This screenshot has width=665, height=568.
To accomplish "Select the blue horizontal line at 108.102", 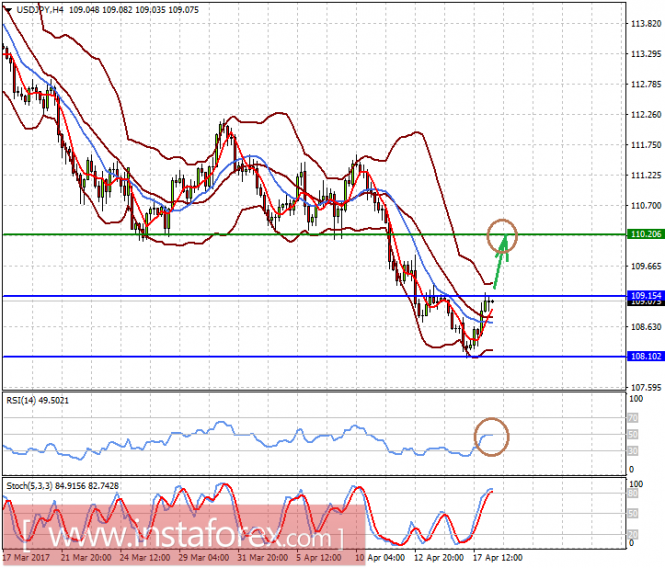I will pyautogui.click(x=314, y=357).
